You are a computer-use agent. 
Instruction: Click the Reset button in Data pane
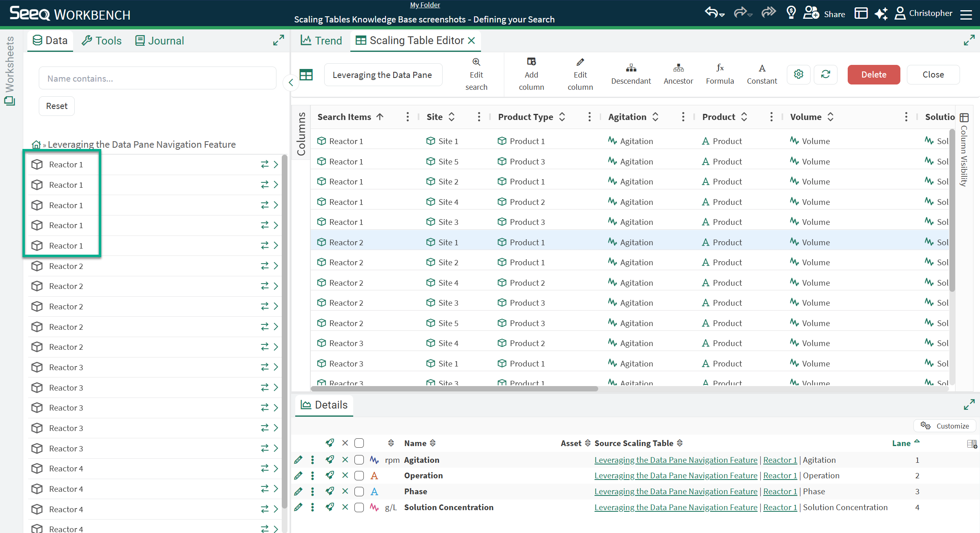57,106
